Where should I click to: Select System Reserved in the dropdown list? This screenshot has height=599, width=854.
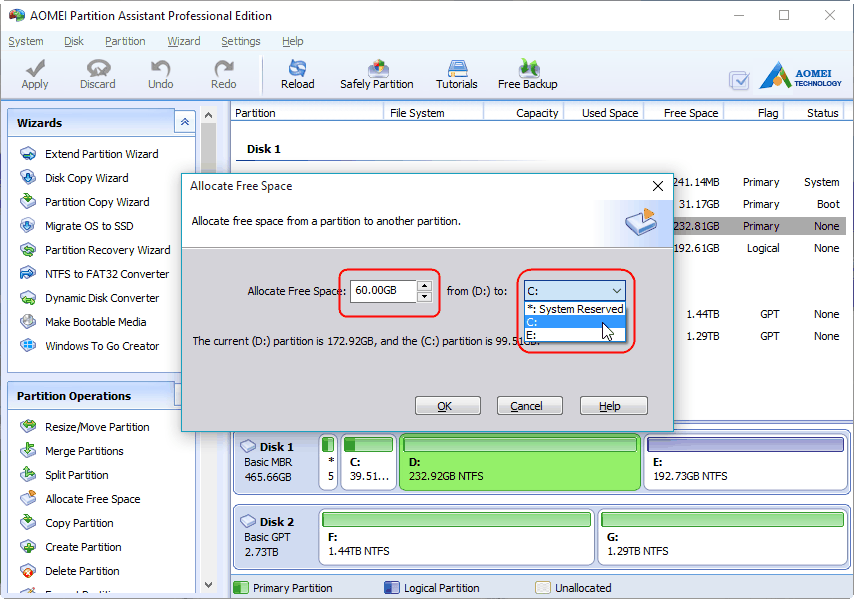575,309
